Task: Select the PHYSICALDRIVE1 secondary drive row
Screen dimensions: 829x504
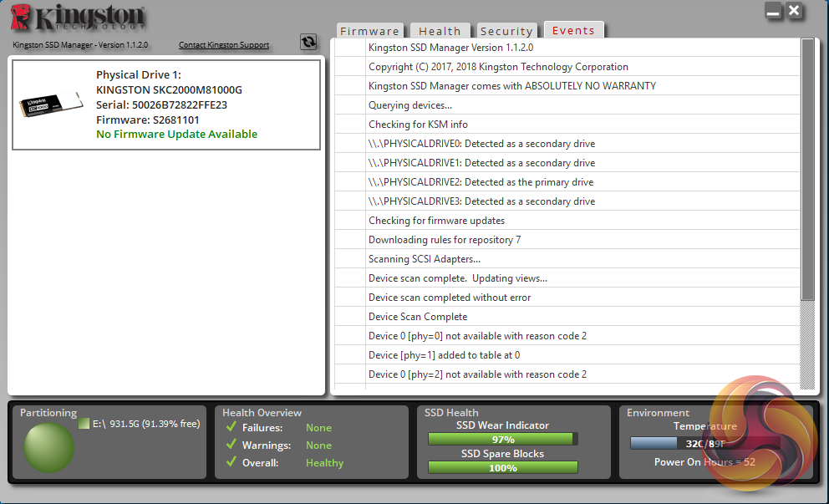Action: click(x=567, y=163)
